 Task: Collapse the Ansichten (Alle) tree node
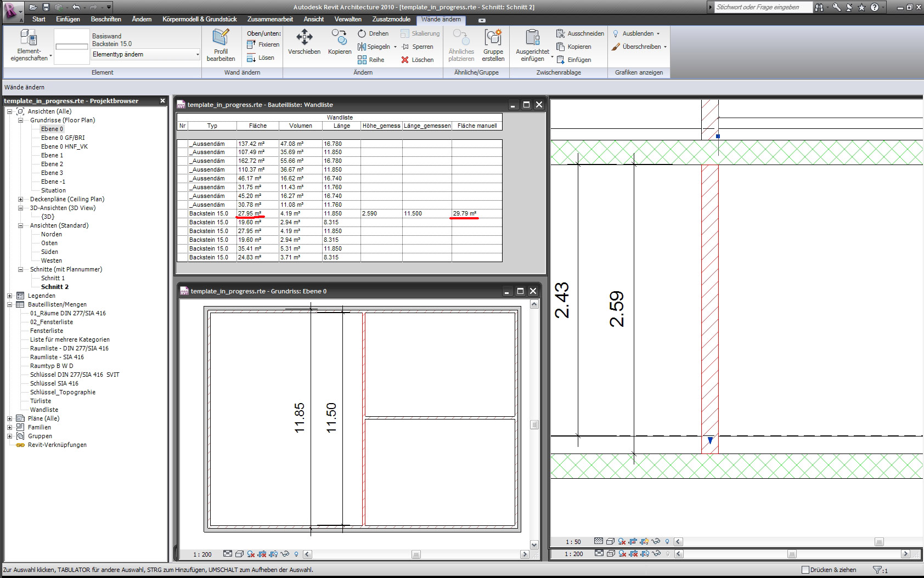click(9, 111)
